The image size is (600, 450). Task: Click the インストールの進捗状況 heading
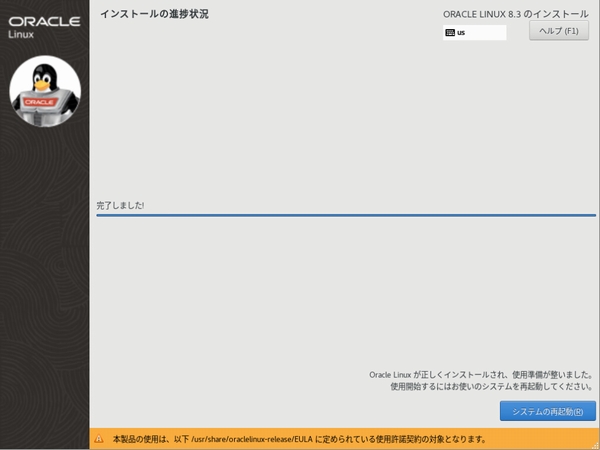[155, 14]
